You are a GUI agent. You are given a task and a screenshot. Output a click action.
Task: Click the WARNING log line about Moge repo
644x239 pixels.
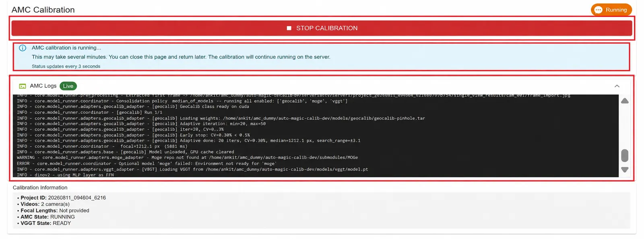[187, 158]
